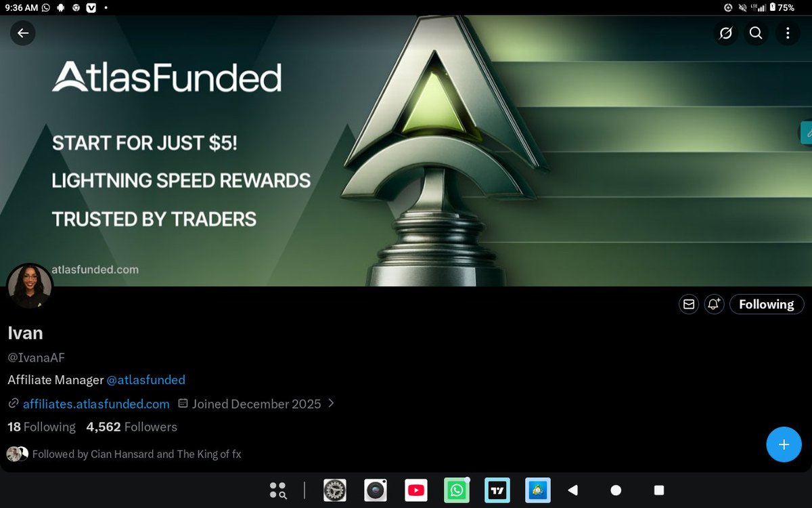Open profile search magnifier icon
The image size is (812, 508).
(x=756, y=33)
